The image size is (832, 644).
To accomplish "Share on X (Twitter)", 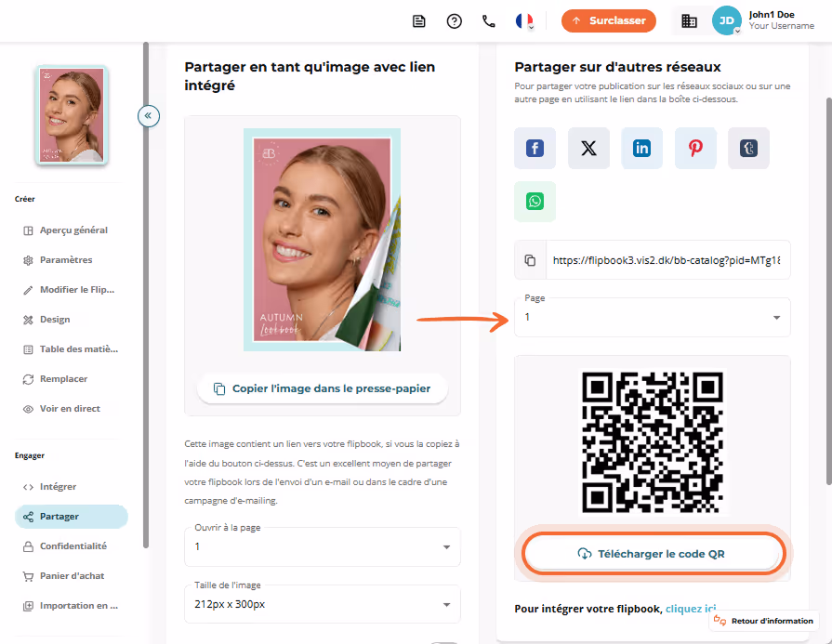I will pyautogui.click(x=588, y=148).
